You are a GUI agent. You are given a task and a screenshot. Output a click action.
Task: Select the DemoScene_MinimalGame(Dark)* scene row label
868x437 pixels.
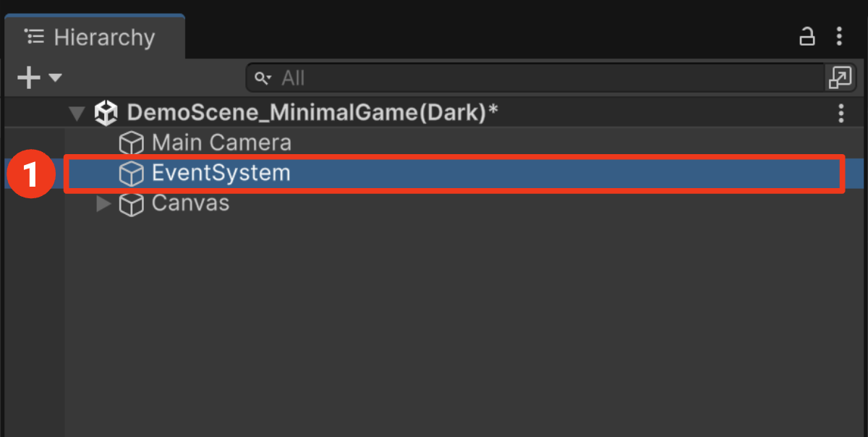coord(312,113)
